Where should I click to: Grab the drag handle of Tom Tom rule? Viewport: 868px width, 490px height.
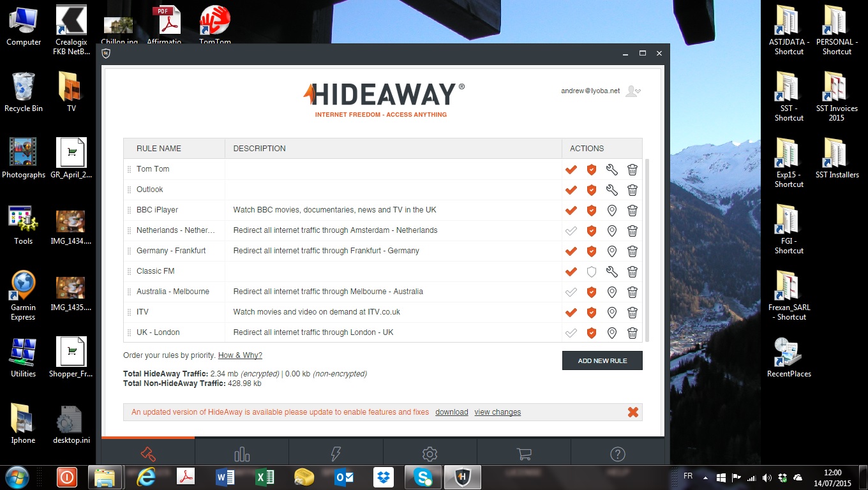(x=129, y=169)
